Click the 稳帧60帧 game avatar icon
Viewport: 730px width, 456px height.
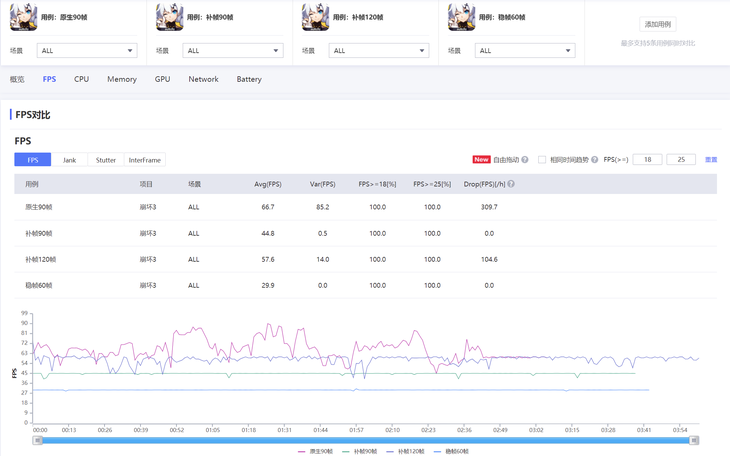point(461,17)
